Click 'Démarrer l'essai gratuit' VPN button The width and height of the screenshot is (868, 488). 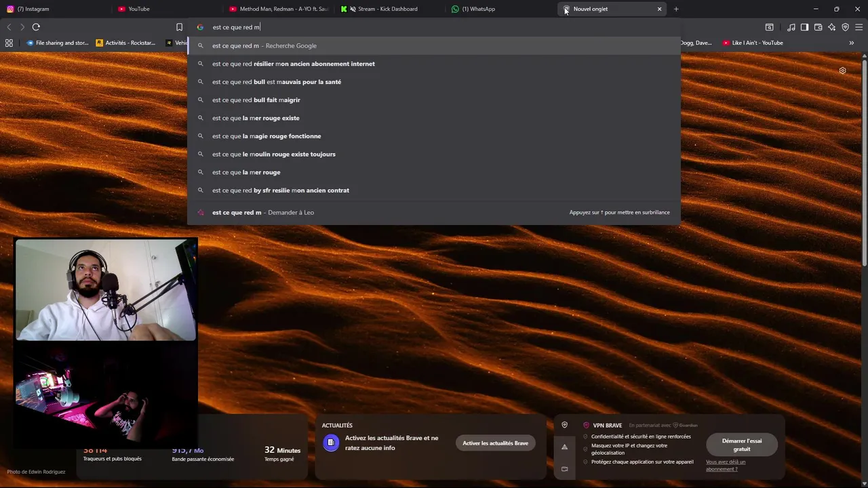(742, 445)
